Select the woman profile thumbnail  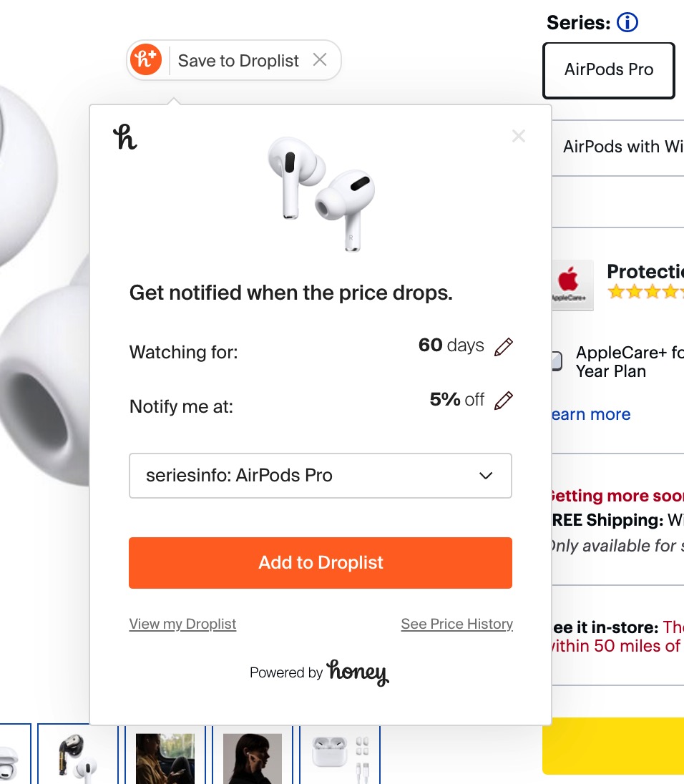point(252,757)
